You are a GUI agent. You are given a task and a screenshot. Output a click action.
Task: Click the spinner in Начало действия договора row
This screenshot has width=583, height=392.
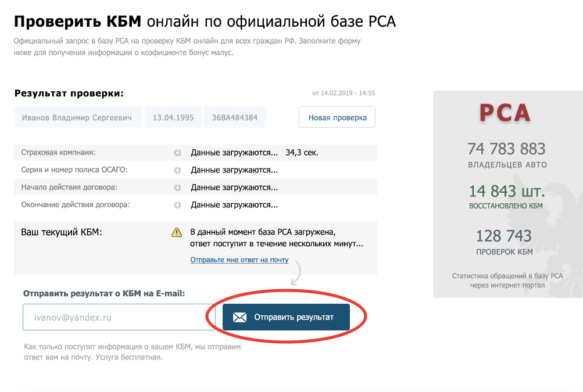(x=177, y=188)
